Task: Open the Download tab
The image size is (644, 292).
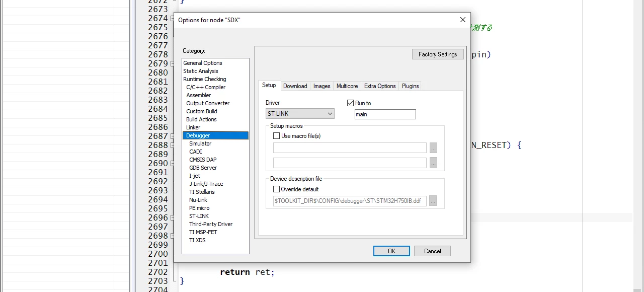Action: pyautogui.click(x=295, y=86)
